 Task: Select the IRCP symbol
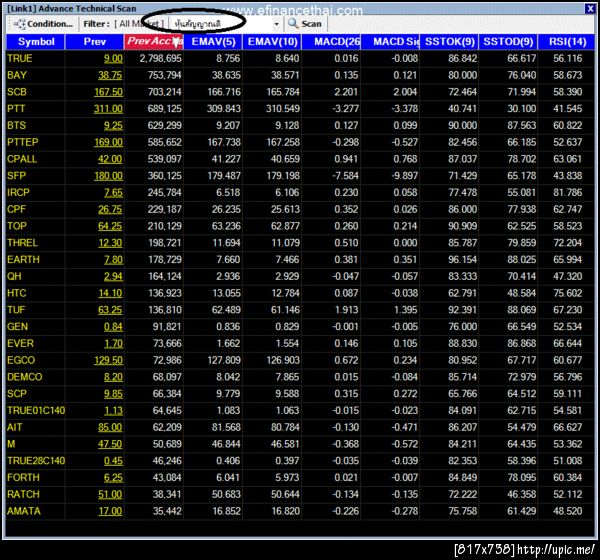[x=18, y=193]
